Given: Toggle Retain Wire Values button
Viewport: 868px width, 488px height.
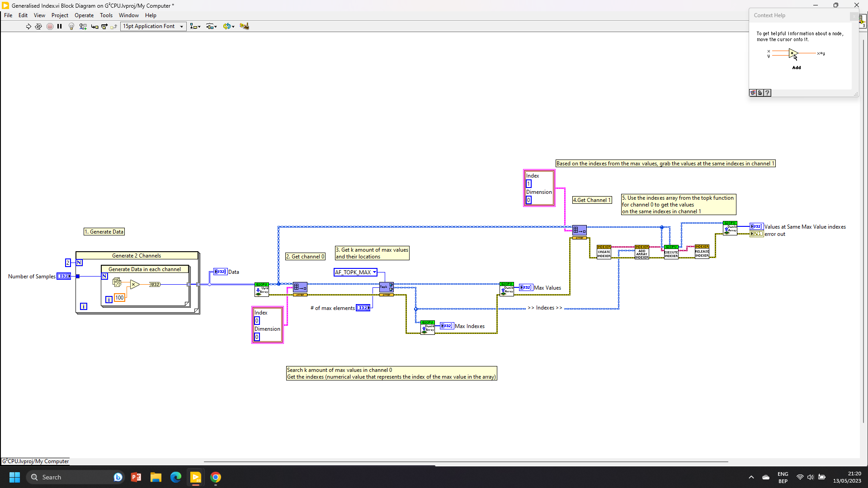Looking at the screenshot, I should click(83, 26).
